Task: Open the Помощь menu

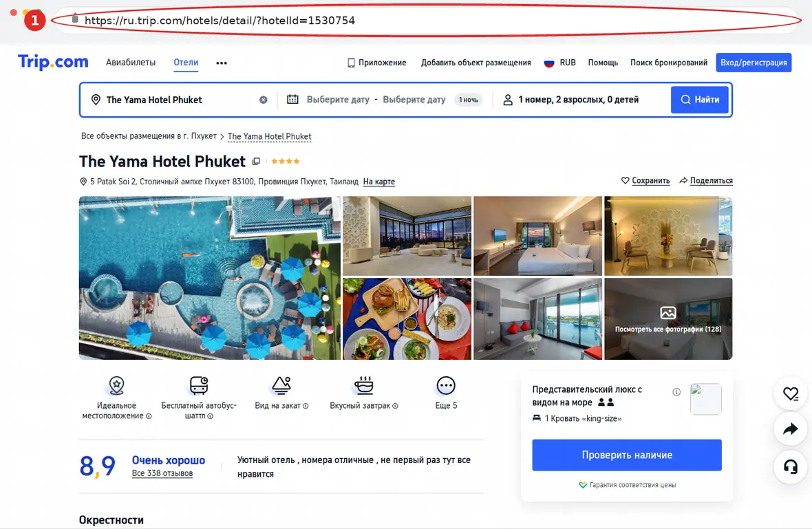Action: 603,63
